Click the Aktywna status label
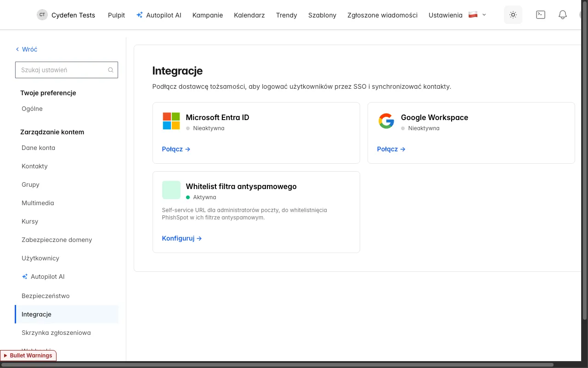588x368 pixels. coord(204,197)
